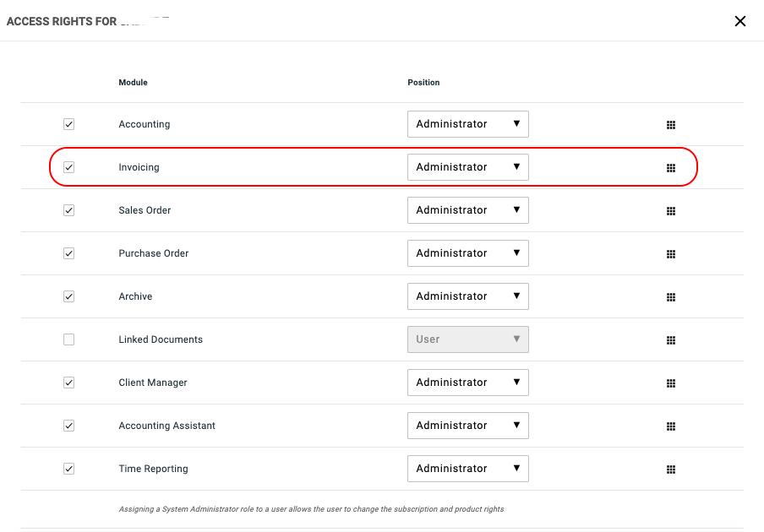Click the Sales Order row grid icon
The width and height of the screenshot is (764, 532).
[671, 211]
